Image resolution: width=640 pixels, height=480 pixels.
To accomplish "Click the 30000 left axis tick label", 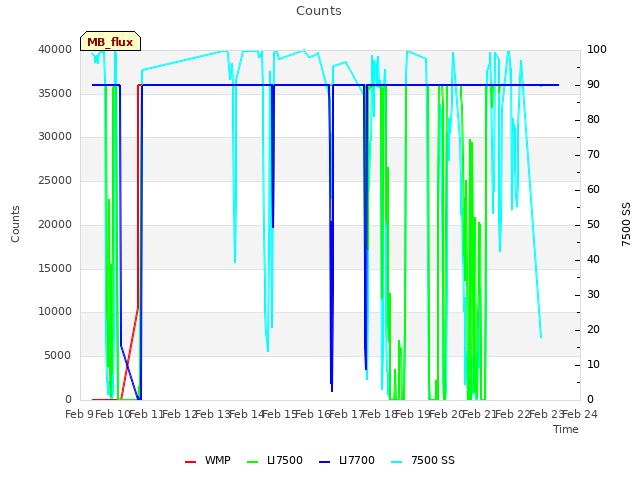I will [55, 136].
